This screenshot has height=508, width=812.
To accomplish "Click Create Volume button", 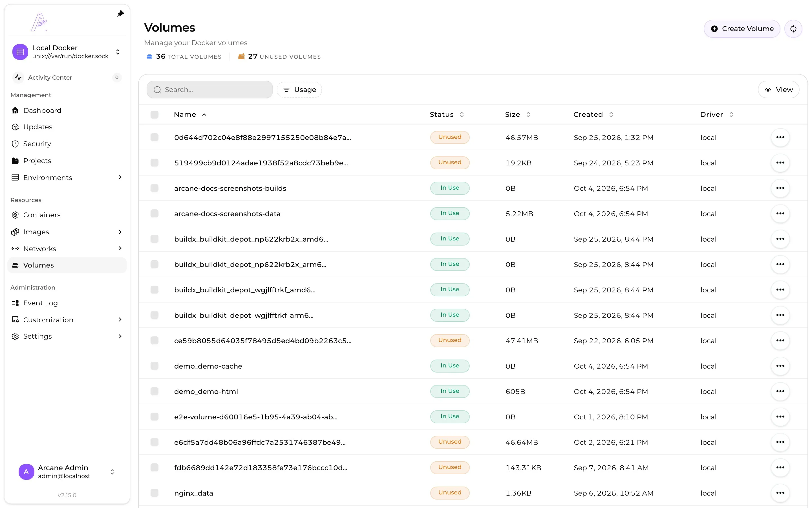I will click(x=742, y=29).
